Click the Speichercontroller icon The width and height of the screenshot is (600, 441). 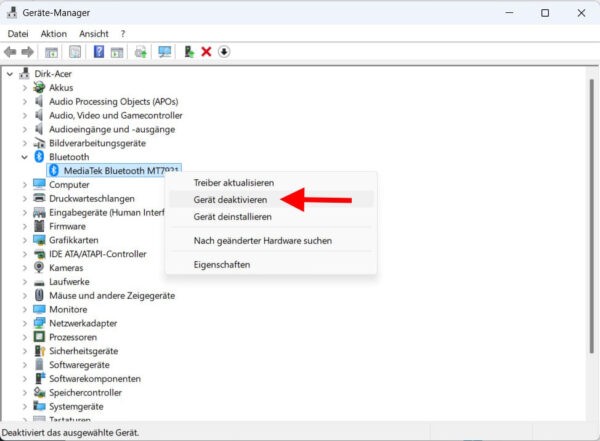(39, 392)
